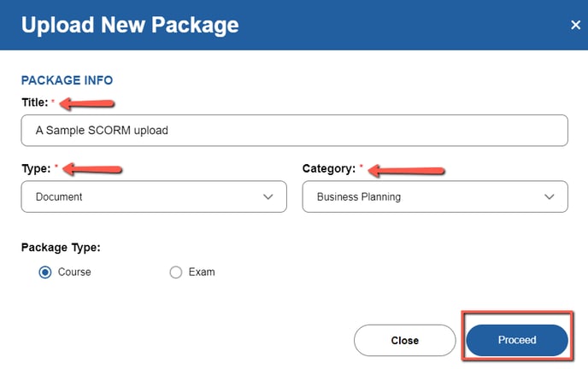Click the Upload New Package header title
588x369 pixels.
pyautogui.click(x=130, y=25)
